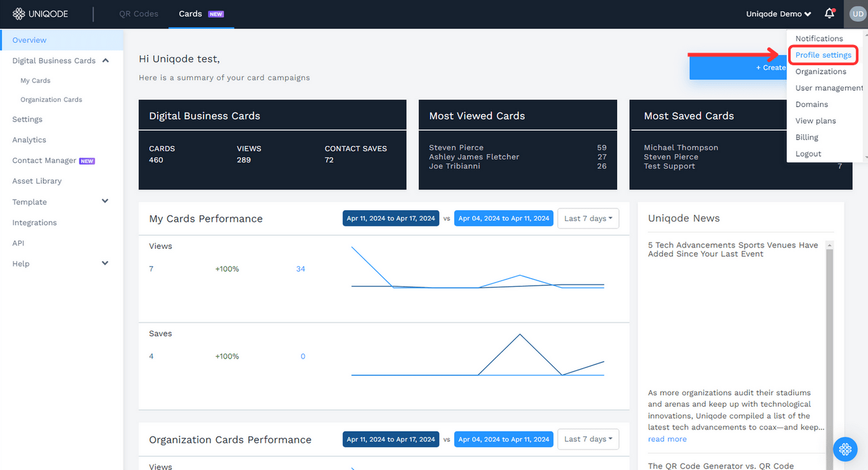Switch to the QR Codes tab
868x470 pixels.
139,14
